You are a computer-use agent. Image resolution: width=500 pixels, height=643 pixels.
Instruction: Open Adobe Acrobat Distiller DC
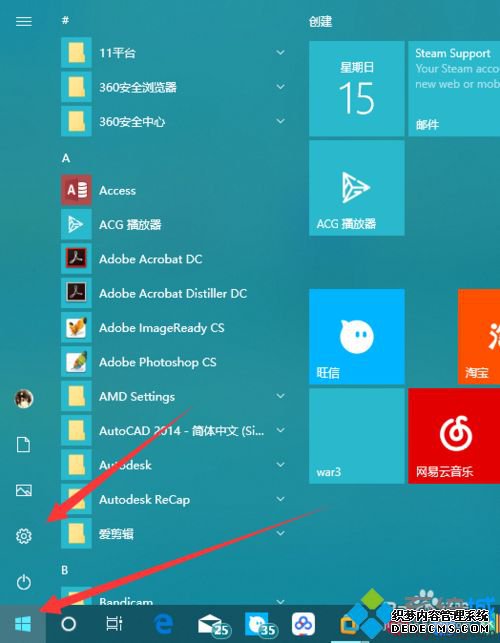(x=174, y=293)
